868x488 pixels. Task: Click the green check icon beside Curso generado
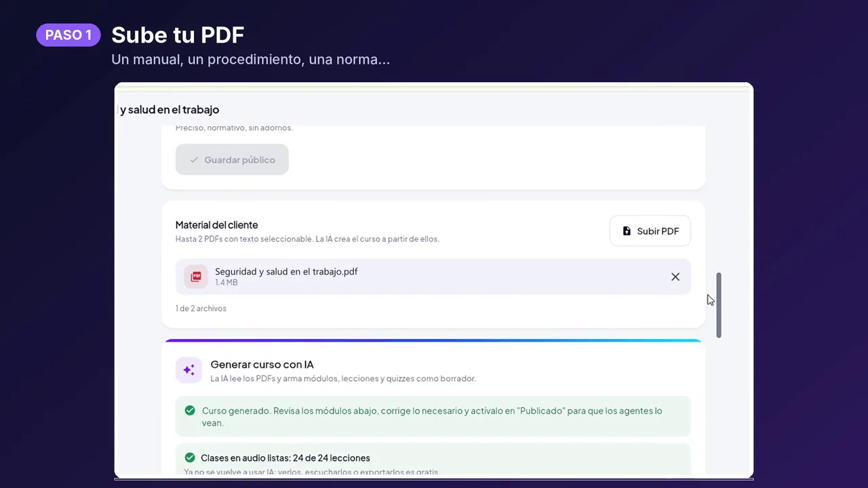point(190,411)
